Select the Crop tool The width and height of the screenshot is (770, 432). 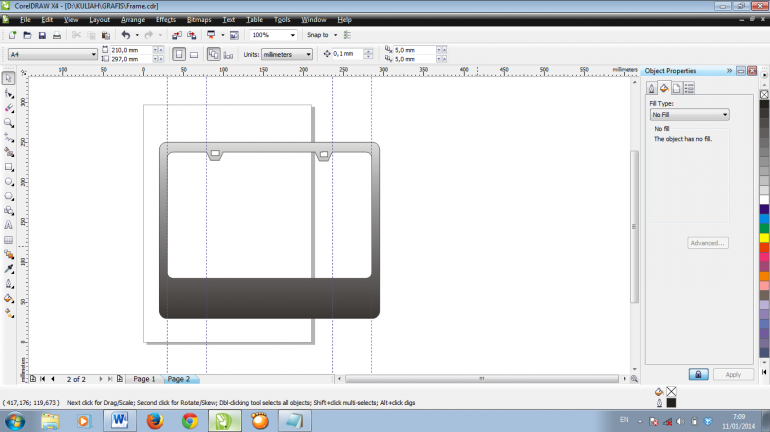click(8, 108)
